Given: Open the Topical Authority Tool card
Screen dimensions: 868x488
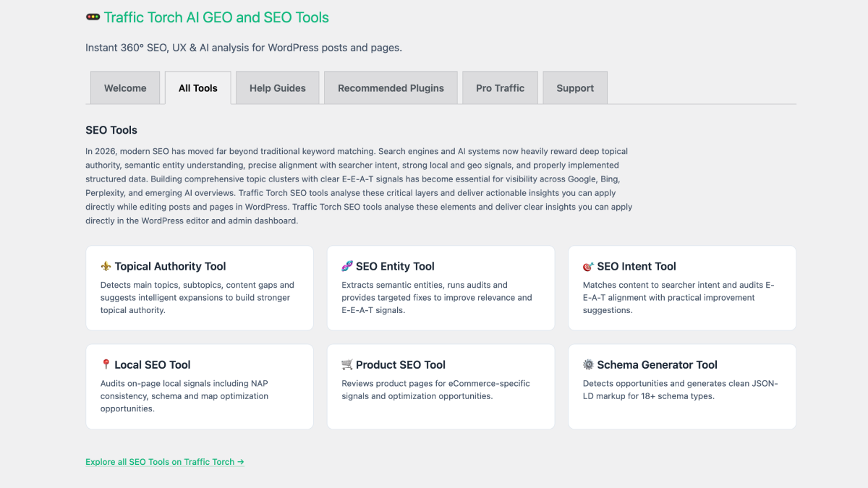Looking at the screenshot, I should 200,288.
